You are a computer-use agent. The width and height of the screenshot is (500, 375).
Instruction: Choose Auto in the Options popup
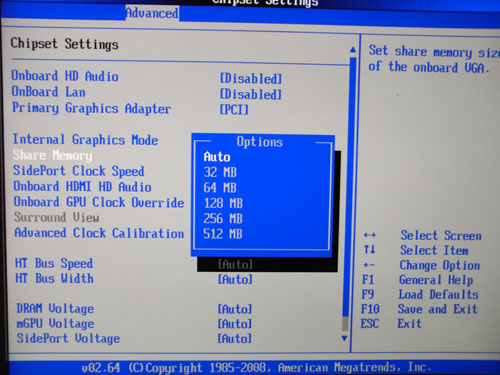tap(217, 157)
